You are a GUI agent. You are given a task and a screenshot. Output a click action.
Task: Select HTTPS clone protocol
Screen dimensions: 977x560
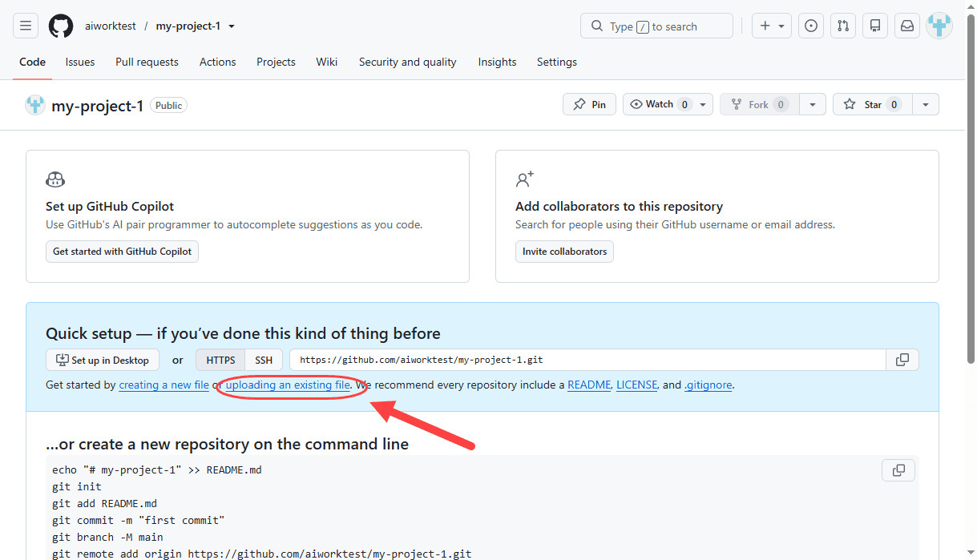coord(220,360)
